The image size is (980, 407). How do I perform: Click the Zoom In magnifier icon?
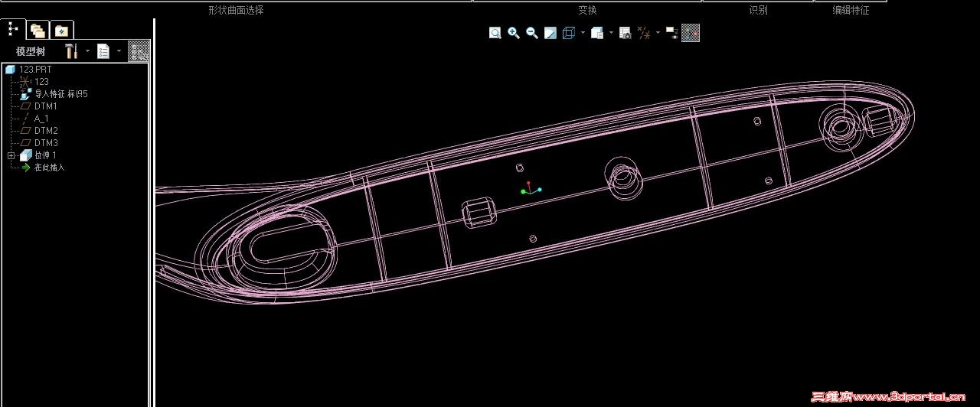[514, 33]
